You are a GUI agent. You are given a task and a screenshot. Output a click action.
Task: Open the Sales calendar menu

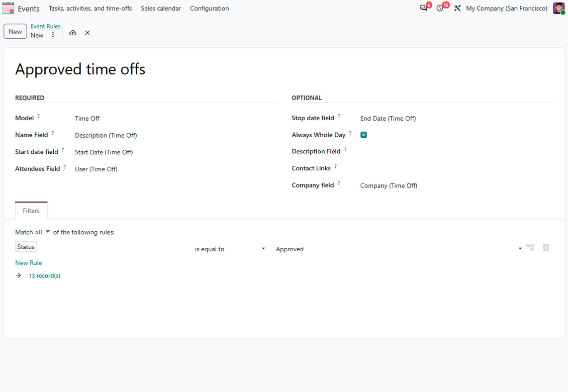[161, 9]
